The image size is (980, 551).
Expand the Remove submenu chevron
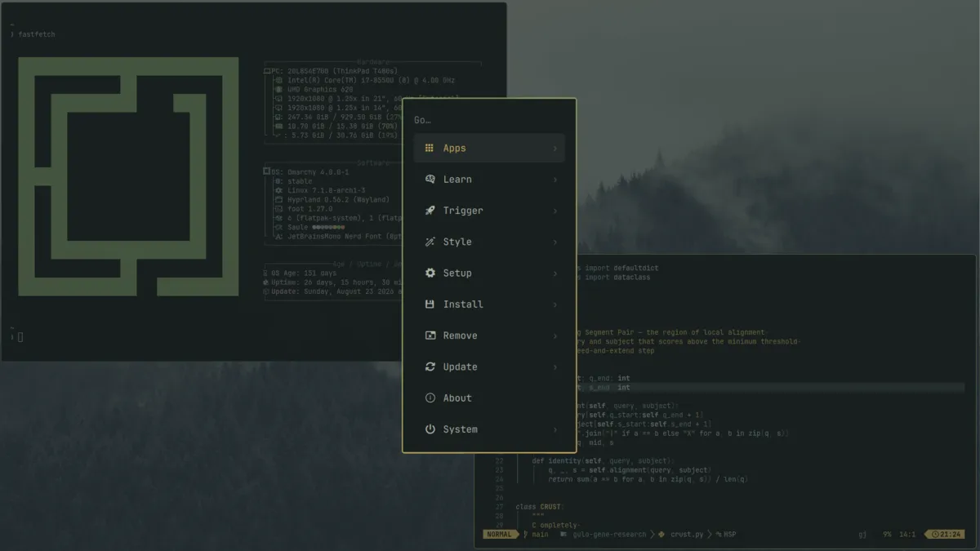(555, 335)
